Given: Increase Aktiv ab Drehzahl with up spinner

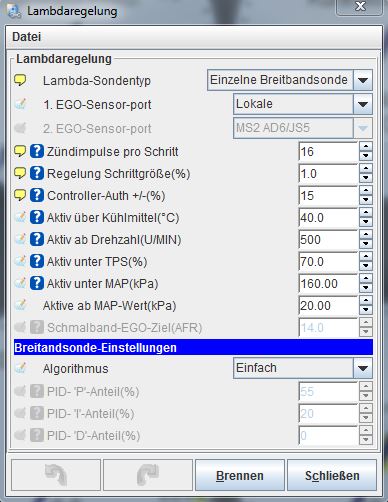Looking at the screenshot, I should pyautogui.click(x=366, y=235).
